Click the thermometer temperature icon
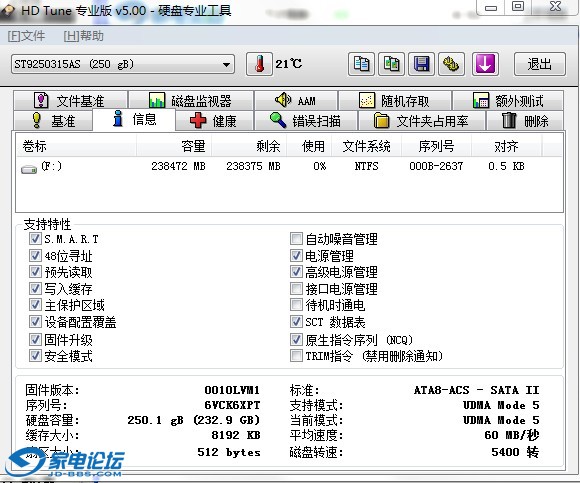The width and height of the screenshot is (580, 483). [x=260, y=64]
